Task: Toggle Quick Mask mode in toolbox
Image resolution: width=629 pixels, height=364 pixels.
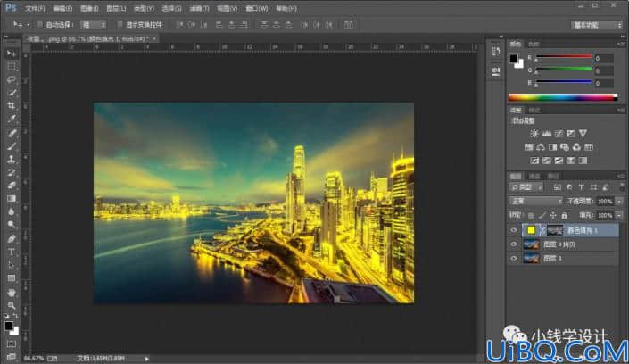Action: [12, 344]
